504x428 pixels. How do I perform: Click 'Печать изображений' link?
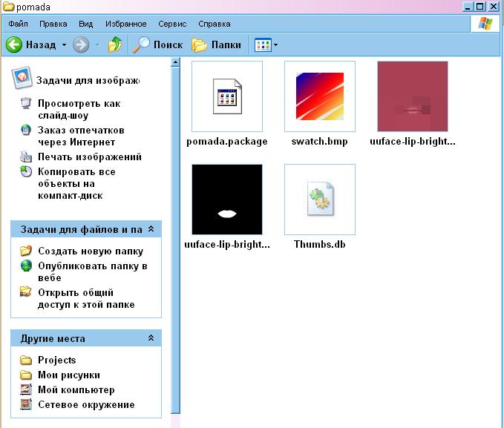90,157
